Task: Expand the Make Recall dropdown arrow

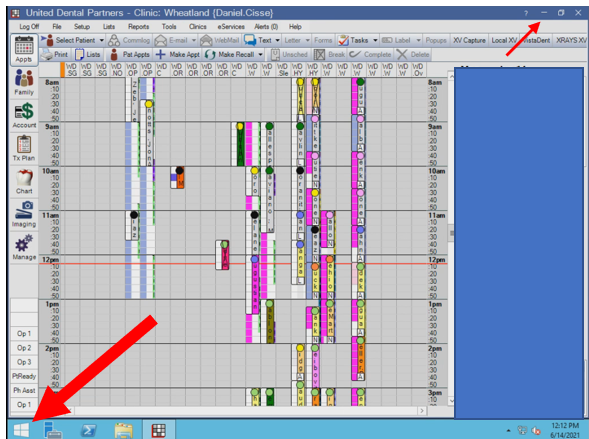Action: tap(260, 54)
